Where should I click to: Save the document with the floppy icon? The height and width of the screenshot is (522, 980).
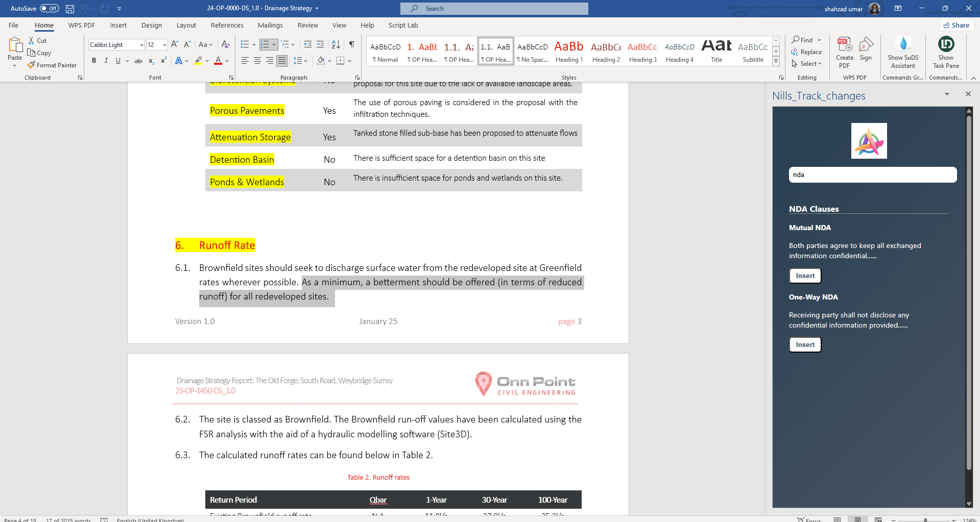70,9
